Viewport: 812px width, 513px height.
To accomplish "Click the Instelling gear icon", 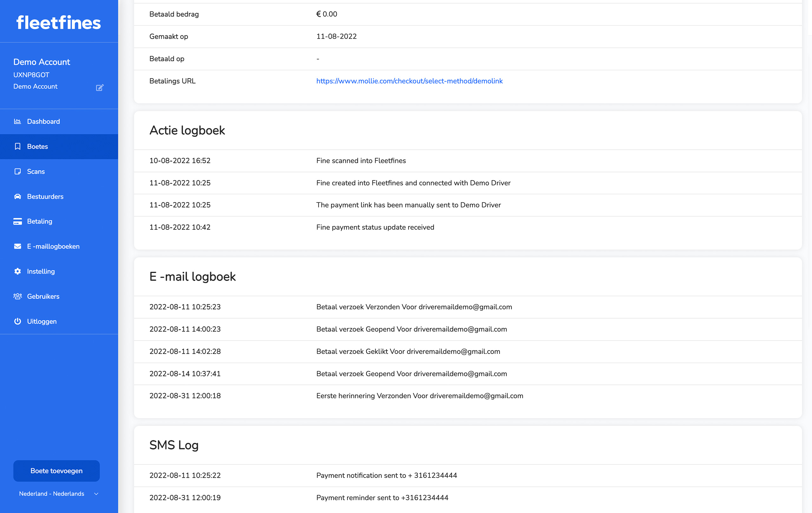I will (17, 271).
